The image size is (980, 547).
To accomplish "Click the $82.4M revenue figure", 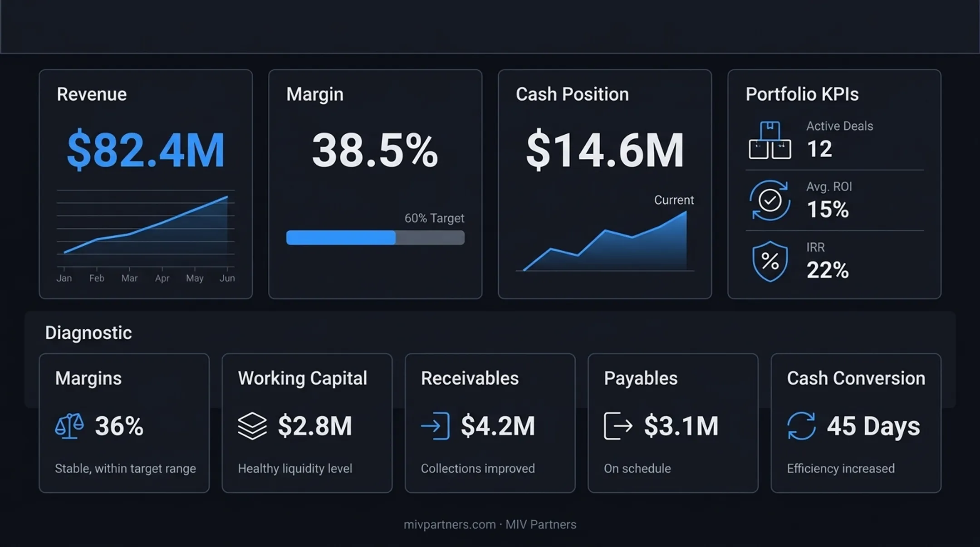I will coord(146,150).
